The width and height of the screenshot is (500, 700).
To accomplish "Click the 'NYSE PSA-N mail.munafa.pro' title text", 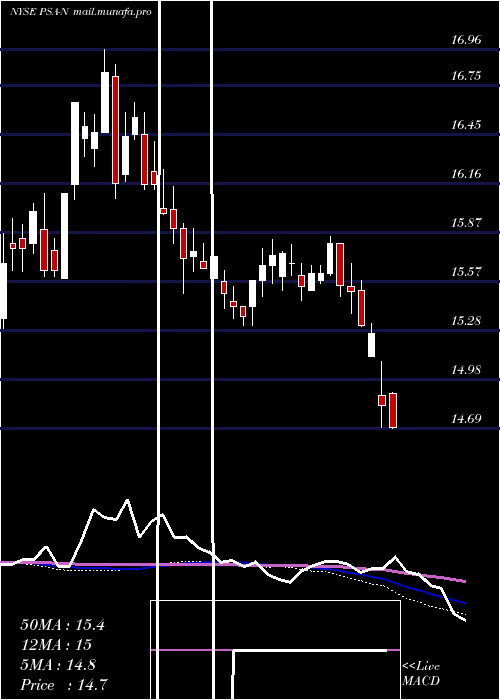I will click(x=81, y=12).
